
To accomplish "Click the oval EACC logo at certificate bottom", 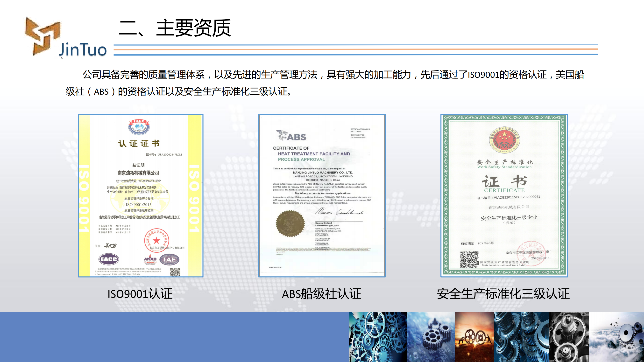I will click(x=108, y=259).
